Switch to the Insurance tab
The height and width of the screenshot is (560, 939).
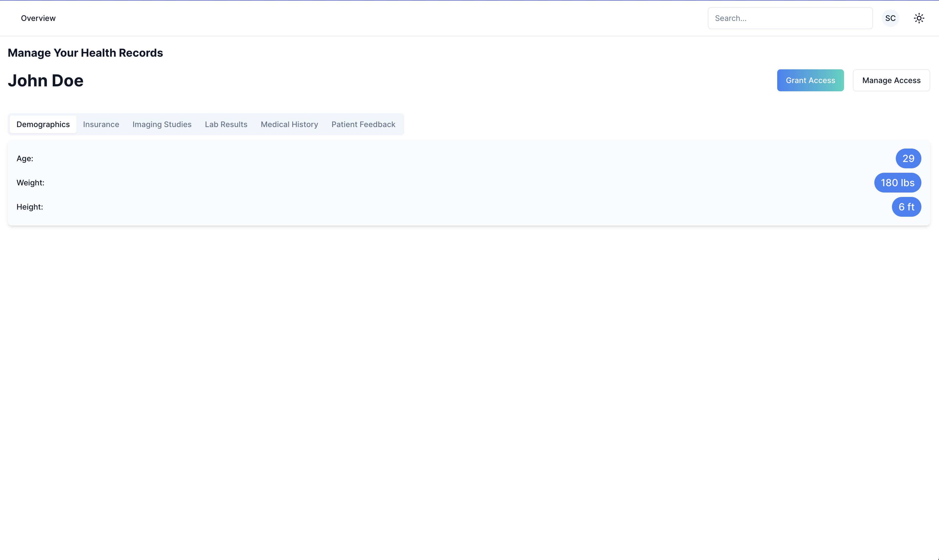tap(101, 125)
